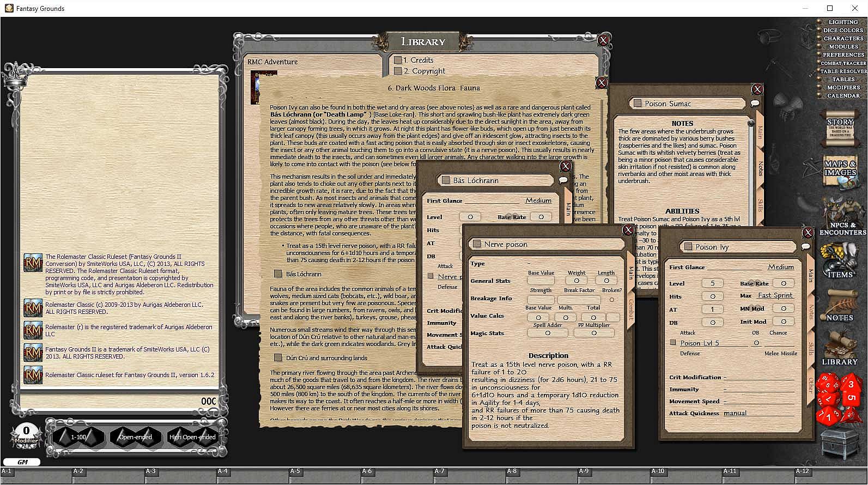Close the Poison Sumac window
This screenshot has width=868, height=485.
point(757,89)
